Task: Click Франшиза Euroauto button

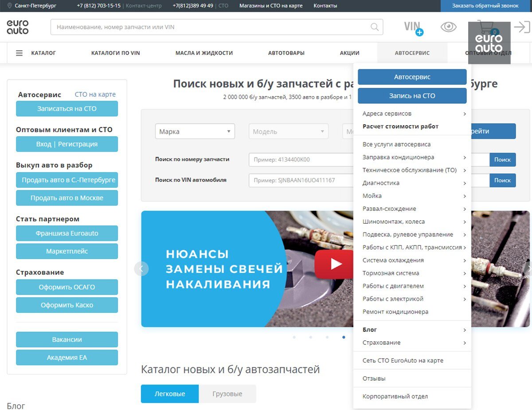Action: pyautogui.click(x=67, y=233)
